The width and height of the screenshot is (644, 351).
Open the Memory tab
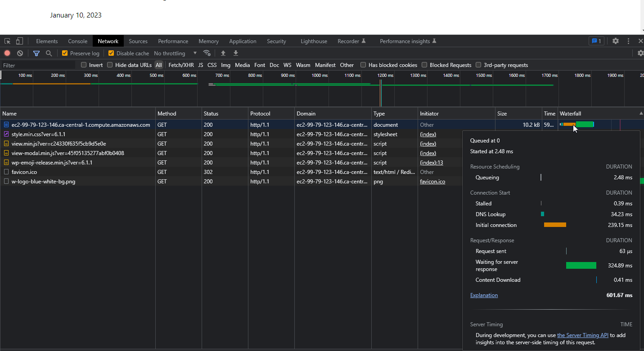point(208,41)
